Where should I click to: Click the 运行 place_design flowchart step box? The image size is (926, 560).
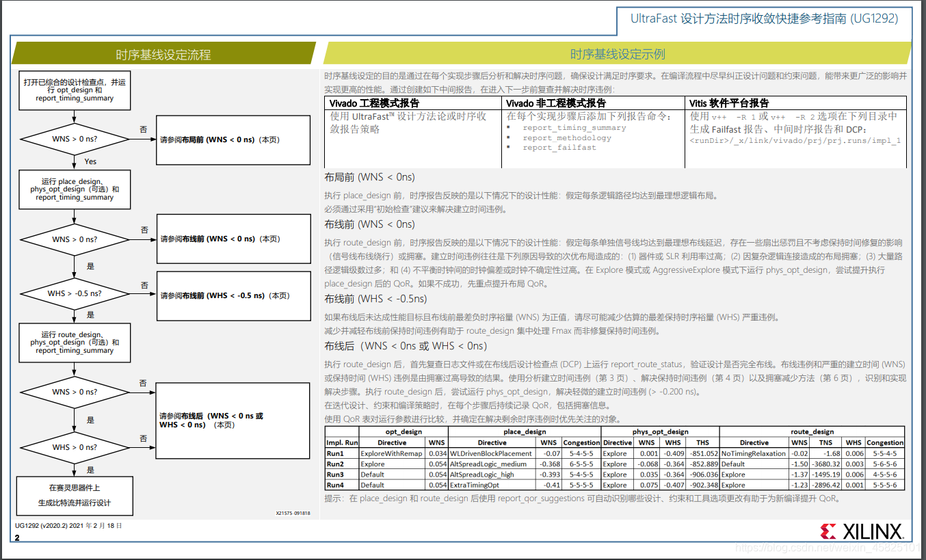[x=75, y=189]
